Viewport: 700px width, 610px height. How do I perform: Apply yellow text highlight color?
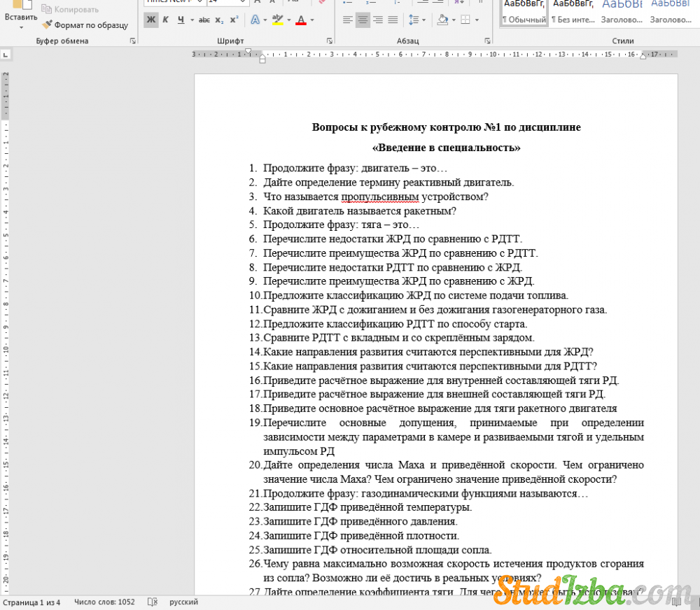[278, 20]
